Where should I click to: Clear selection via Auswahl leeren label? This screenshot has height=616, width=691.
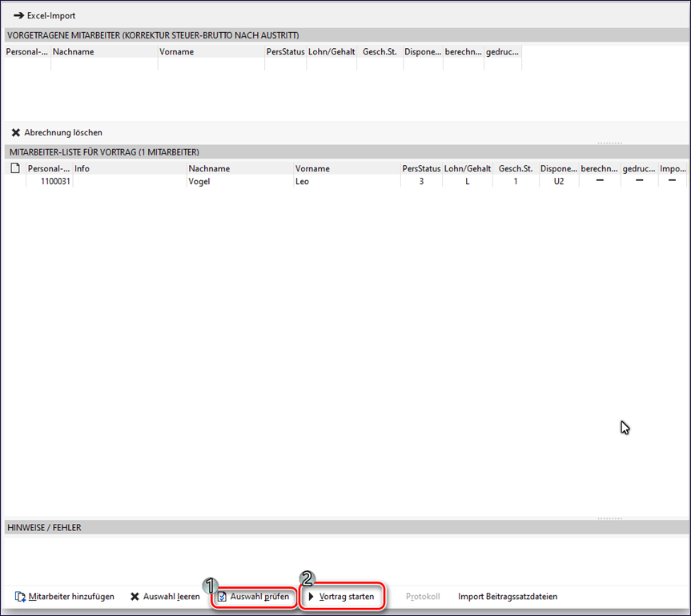(x=171, y=597)
